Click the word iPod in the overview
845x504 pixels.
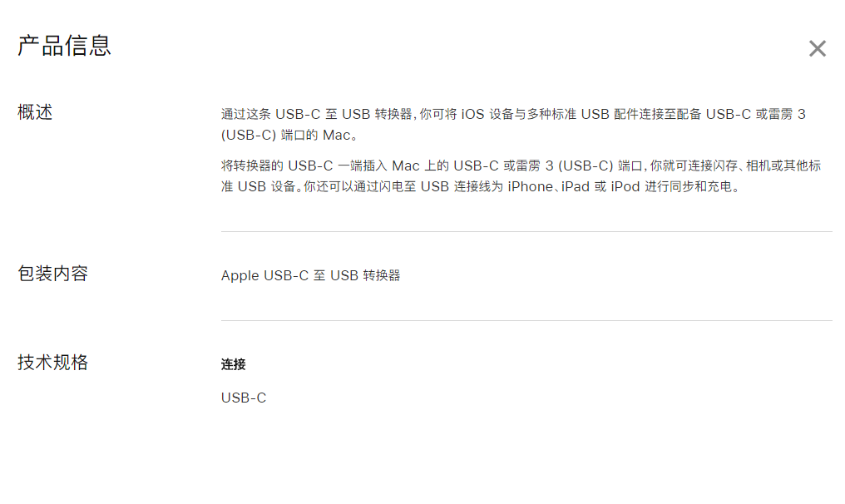point(625,186)
